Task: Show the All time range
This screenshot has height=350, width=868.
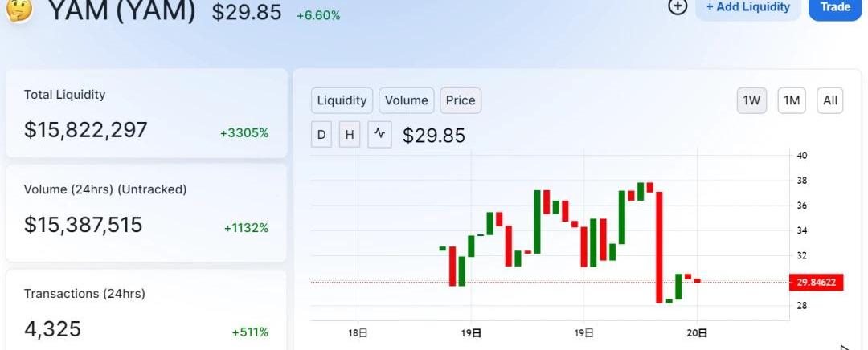Action: (829, 100)
